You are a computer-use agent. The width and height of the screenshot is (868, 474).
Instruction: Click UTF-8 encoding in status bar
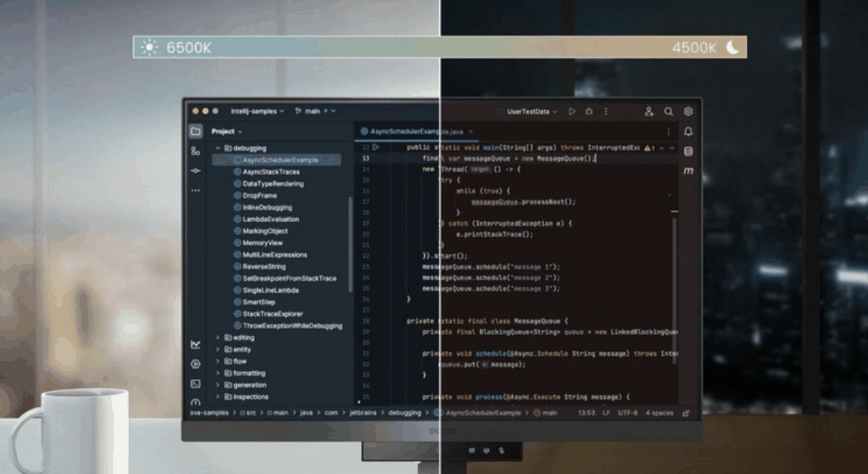point(627,414)
